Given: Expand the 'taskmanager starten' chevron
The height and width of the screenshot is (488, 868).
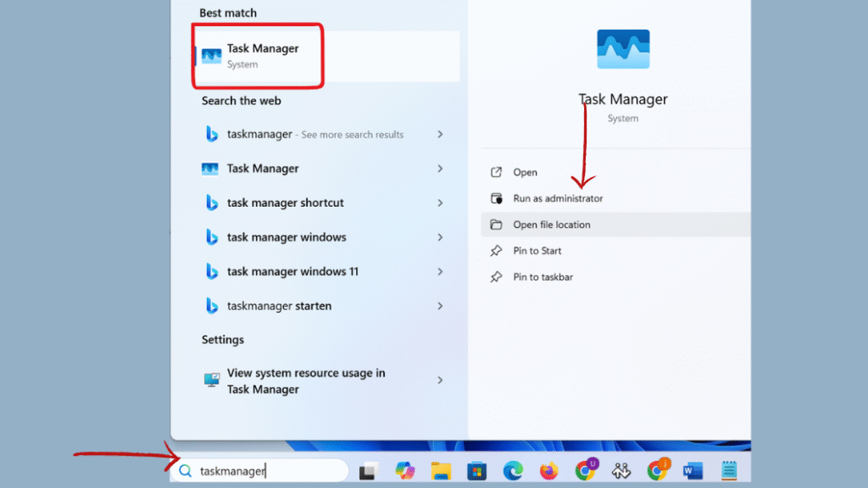Looking at the screenshot, I should point(440,306).
